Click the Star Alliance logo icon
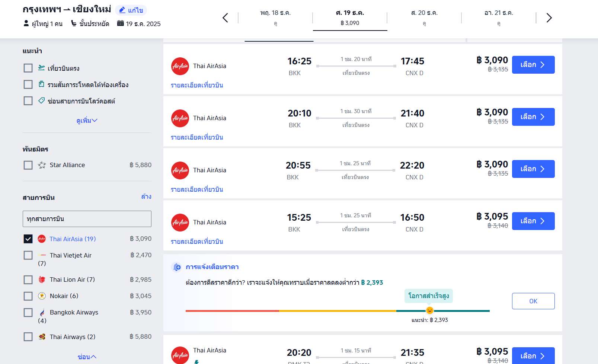This screenshot has height=364, width=598. [x=42, y=165]
